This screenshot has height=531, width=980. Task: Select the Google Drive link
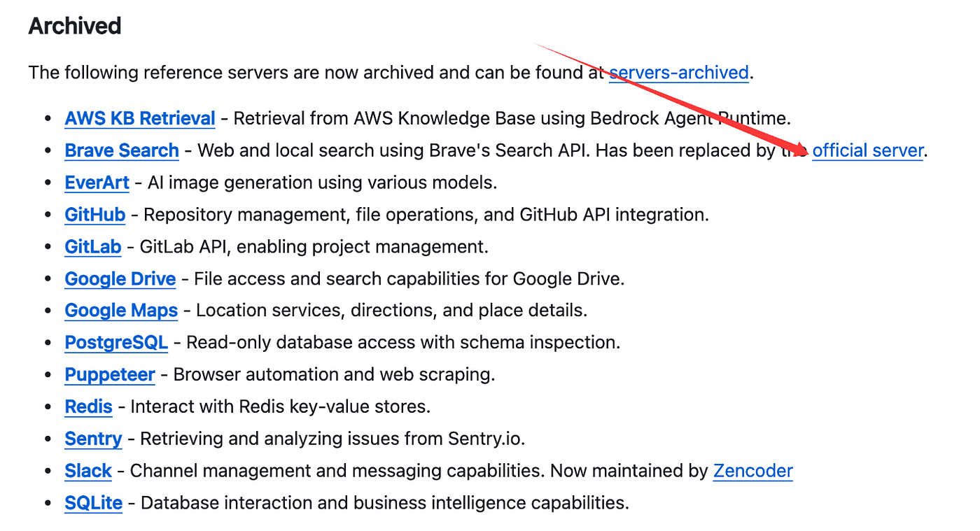(120, 278)
